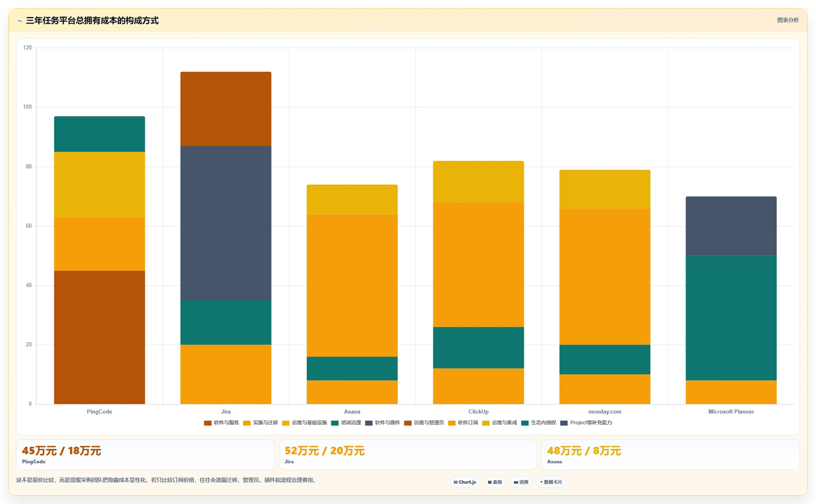Hide the 运维与基础设施 legend series
Image resolution: width=816 pixels, height=504 pixels.
click(x=305, y=423)
